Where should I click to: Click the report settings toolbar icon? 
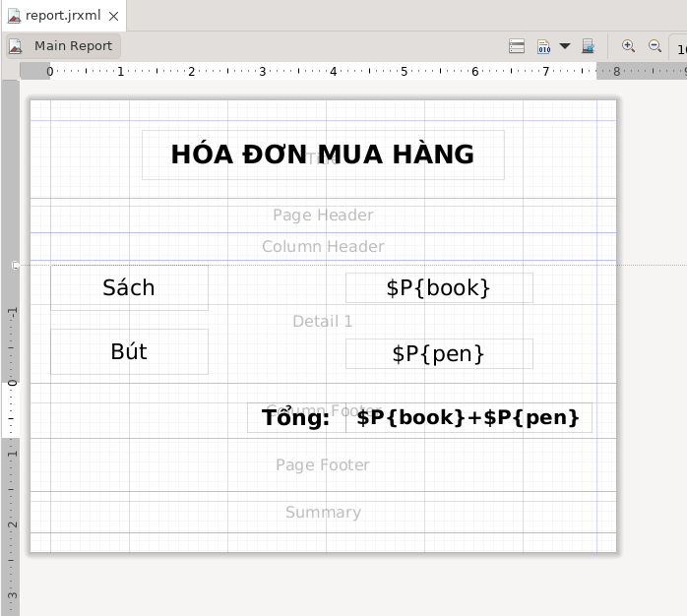pos(517,46)
